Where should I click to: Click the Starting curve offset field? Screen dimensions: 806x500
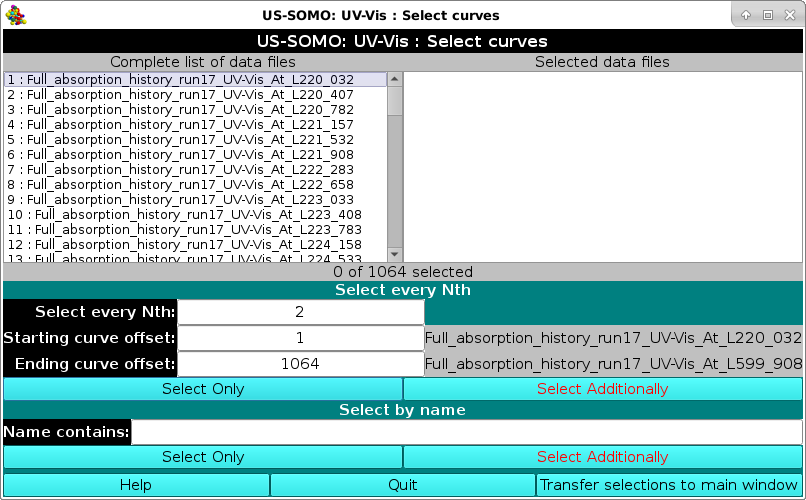point(301,338)
